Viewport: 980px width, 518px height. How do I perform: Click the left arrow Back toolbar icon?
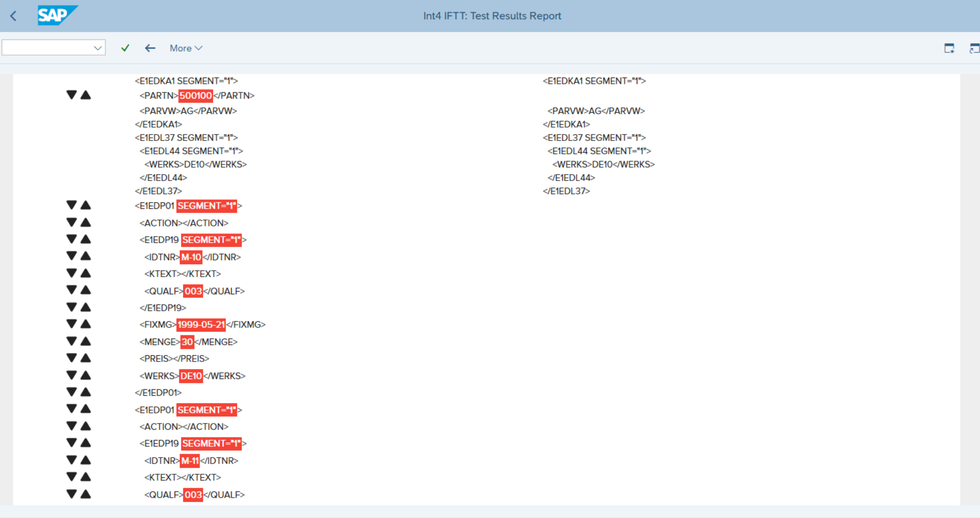(x=150, y=48)
